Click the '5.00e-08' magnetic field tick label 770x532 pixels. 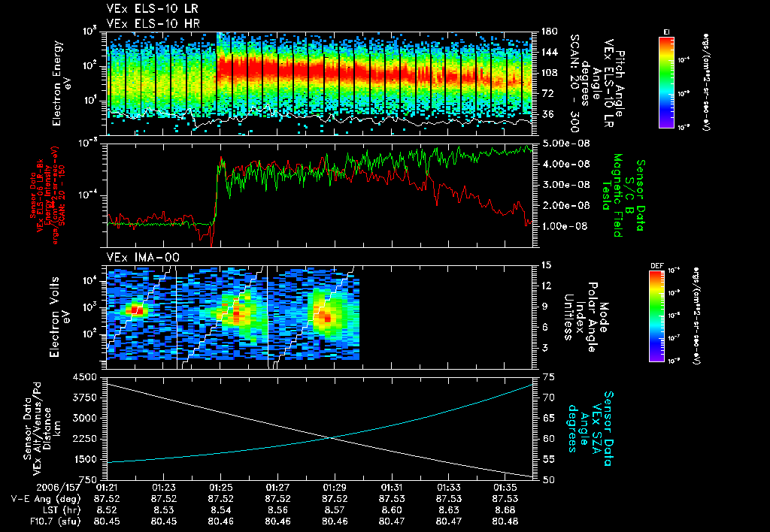[x=565, y=144]
